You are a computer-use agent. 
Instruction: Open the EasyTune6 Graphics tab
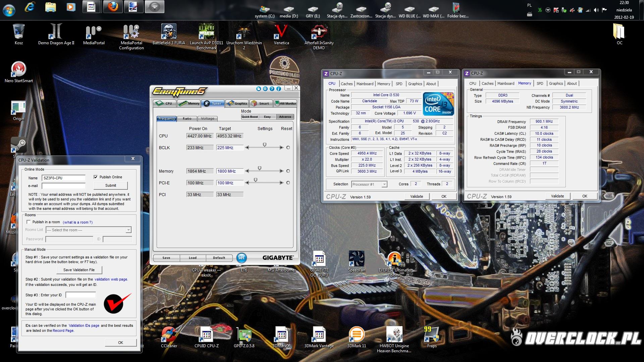(x=237, y=103)
